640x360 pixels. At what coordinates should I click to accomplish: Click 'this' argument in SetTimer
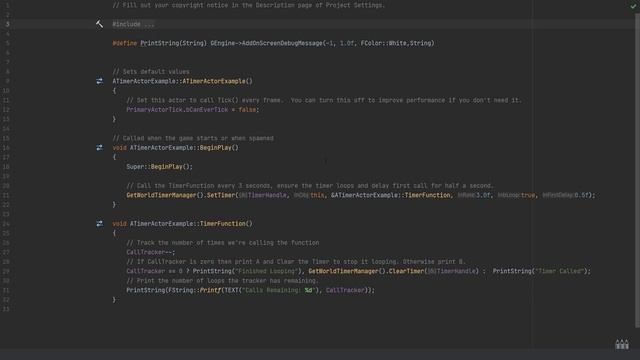317,196
